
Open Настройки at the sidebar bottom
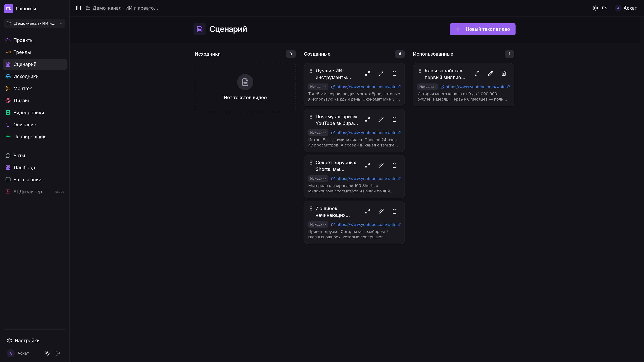35,341
